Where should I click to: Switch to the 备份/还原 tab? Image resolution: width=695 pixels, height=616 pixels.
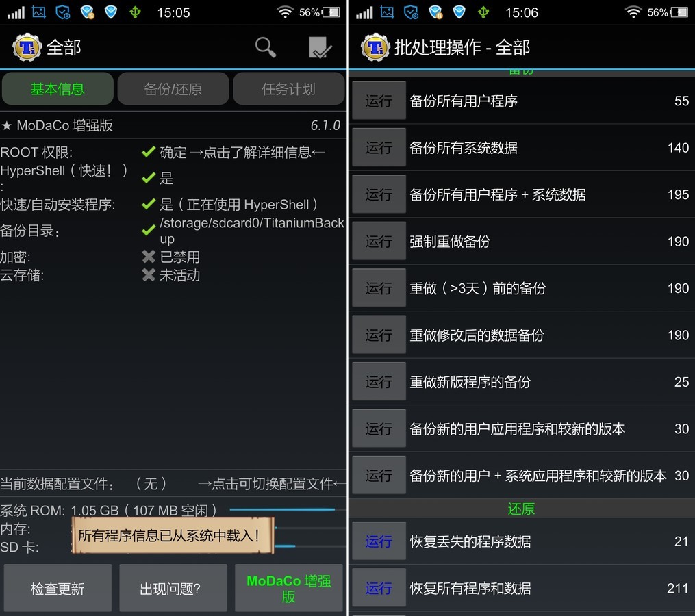pos(173,89)
